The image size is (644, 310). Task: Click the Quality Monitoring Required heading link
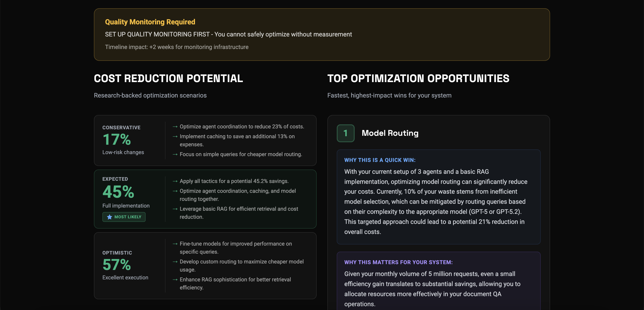[150, 22]
